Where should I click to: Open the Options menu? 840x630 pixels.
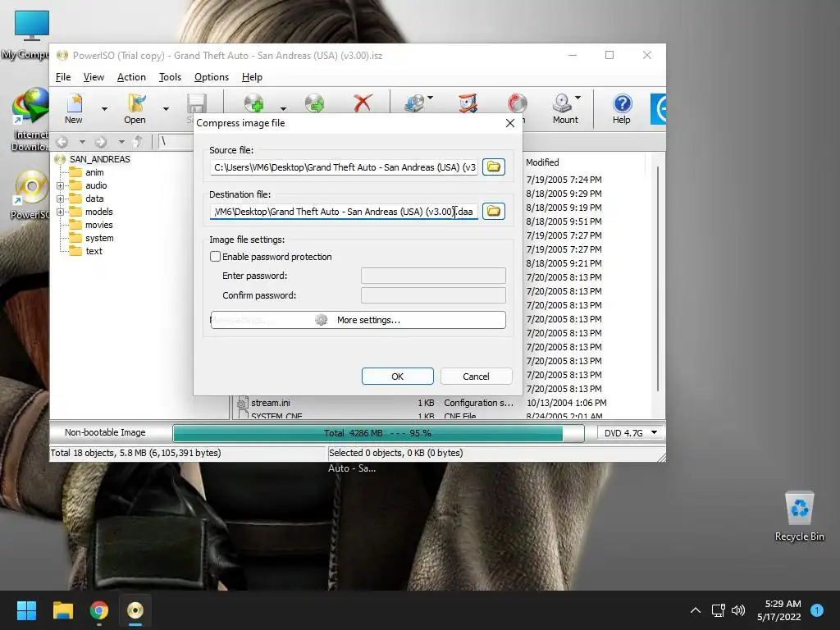pyautogui.click(x=212, y=77)
